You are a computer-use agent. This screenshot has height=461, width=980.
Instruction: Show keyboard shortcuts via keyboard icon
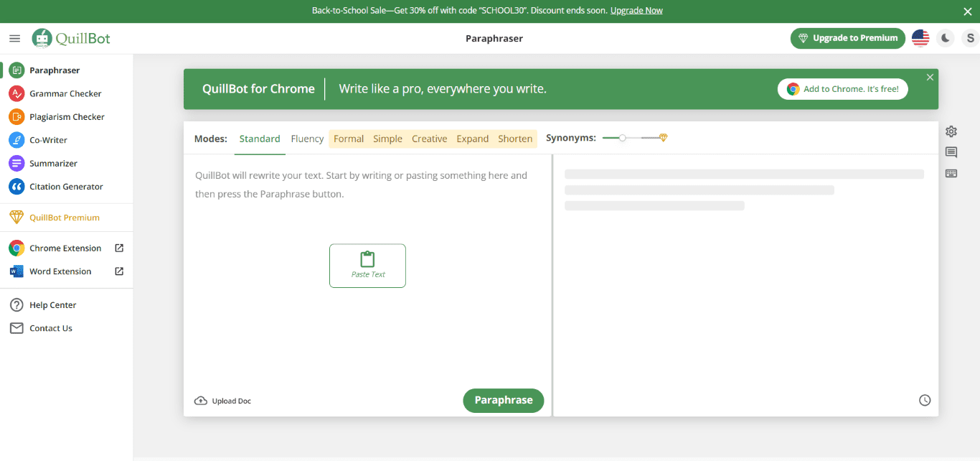click(951, 174)
